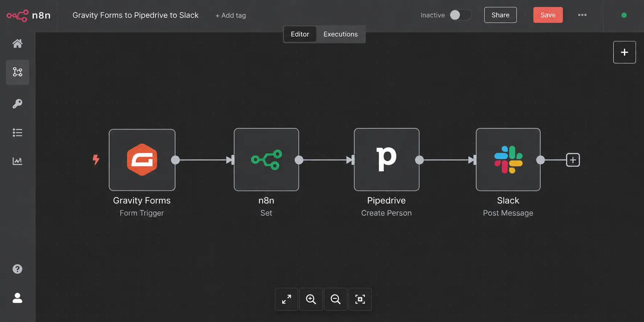The image size is (644, 322).
Task: Click the Pipedrive node output connector
Action: coord(419,160)
